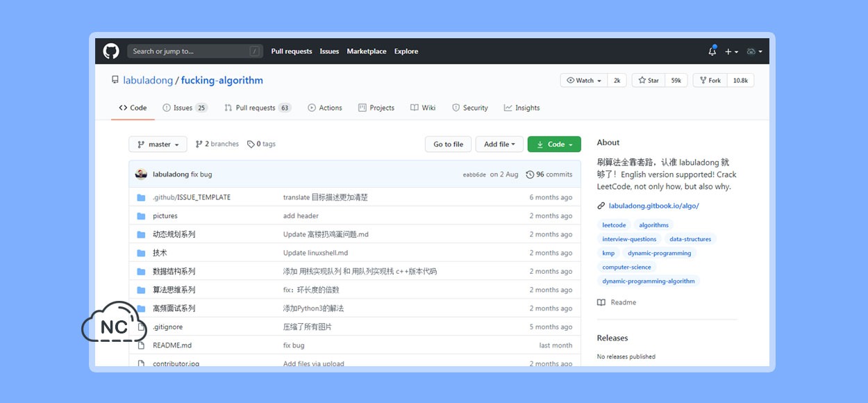Screen dimensions: 868x403
Task: Open the notifications bell
Action: coord(712,51)
